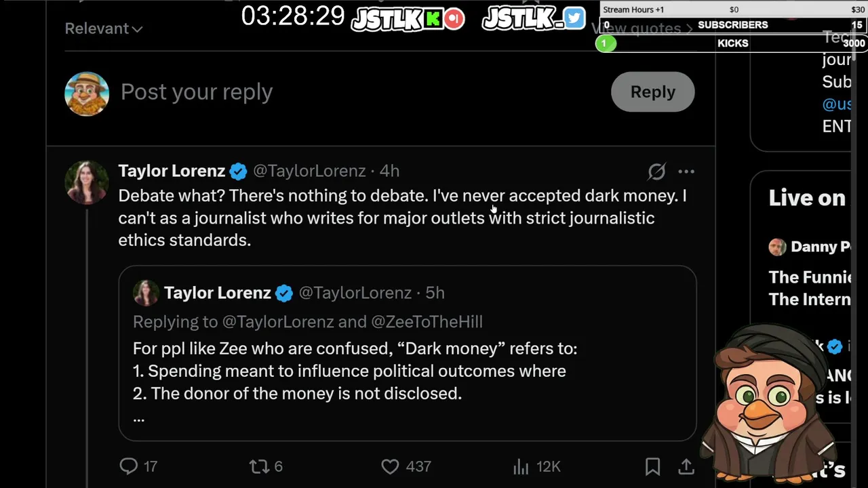Bookmark the Taylor Lorenz post

point(652,466)
